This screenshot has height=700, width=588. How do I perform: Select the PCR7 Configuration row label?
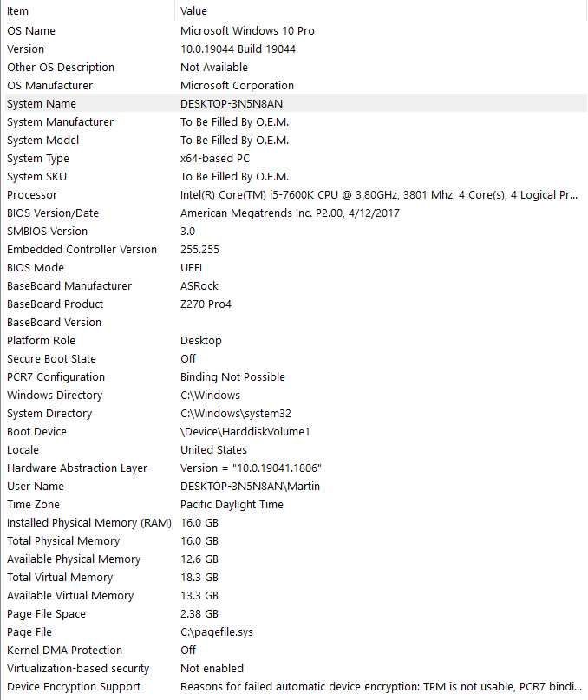[x=56, y=377]
